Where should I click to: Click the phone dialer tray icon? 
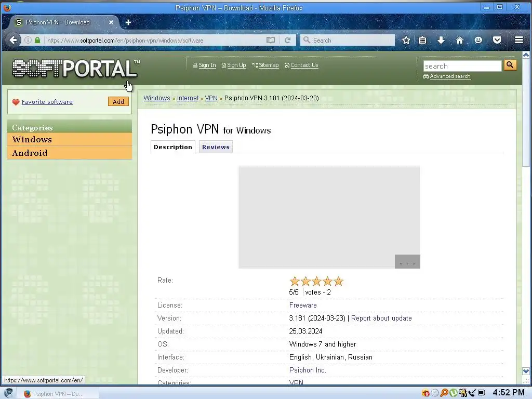pos(472,393)
